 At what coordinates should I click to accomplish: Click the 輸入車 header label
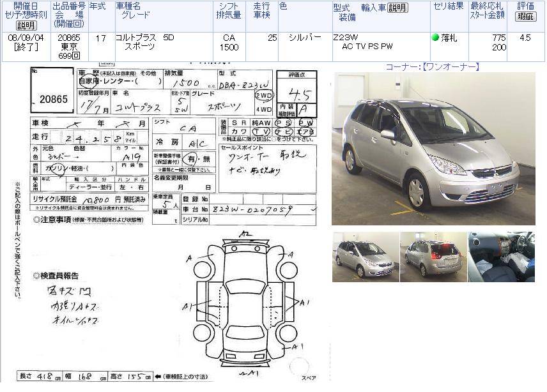pyautogui.click(x=374, y=7)
